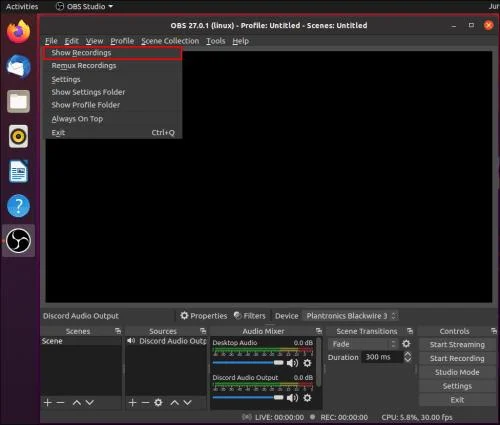
Task: Click Start Streaming button
Action: [457, 344]
